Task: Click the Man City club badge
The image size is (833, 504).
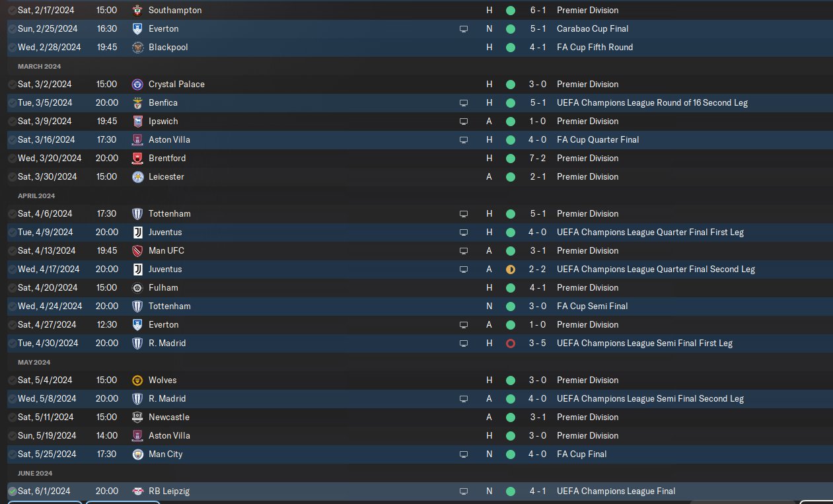Action: [x=137, y=454]
